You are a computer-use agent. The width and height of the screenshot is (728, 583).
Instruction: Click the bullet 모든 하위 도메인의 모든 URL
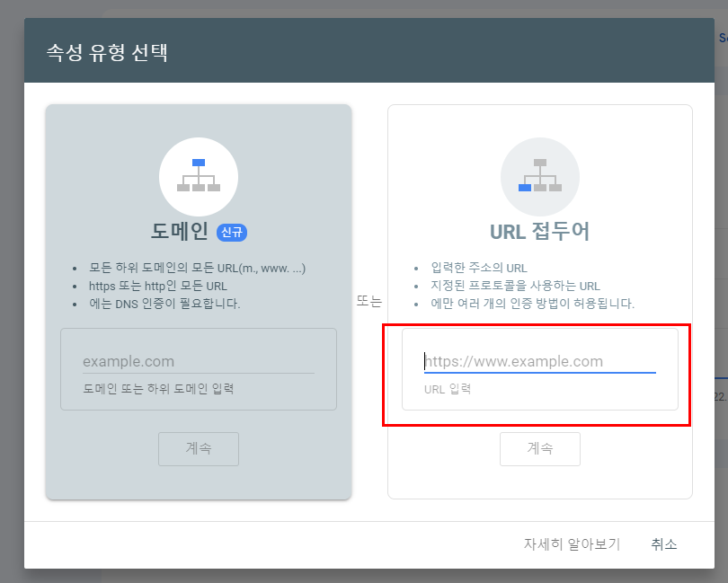coord(198,268)
